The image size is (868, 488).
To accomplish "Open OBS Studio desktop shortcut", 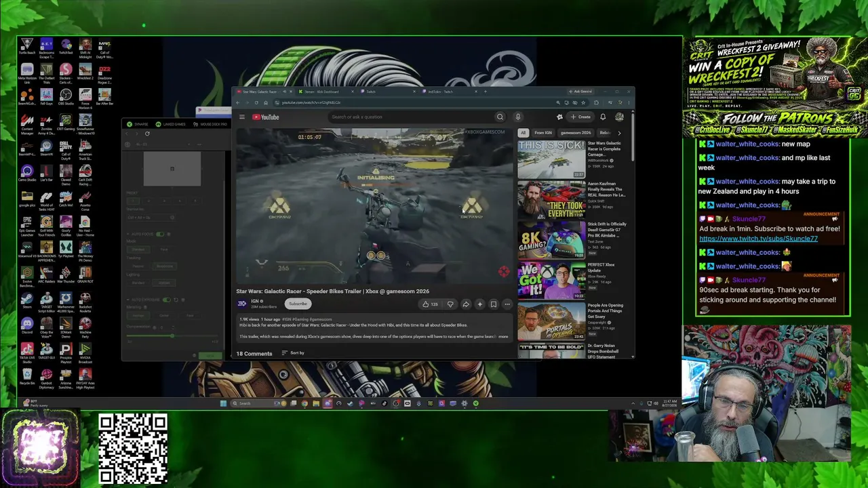I will (66, 97).
